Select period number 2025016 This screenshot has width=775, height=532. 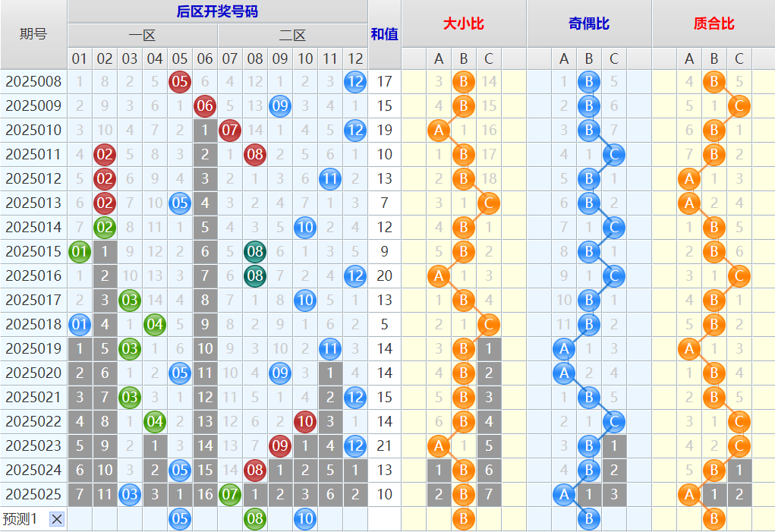tap(33, 275)
